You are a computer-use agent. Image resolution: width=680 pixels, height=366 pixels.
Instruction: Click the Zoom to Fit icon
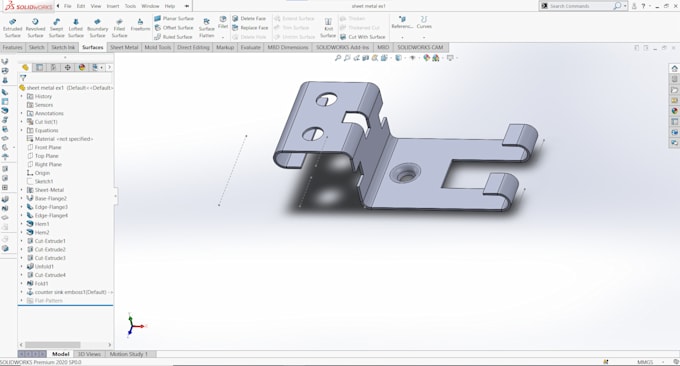(338, 58)
